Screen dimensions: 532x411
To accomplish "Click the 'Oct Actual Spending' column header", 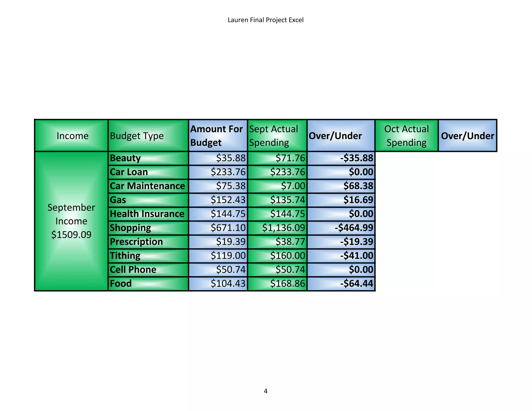I will [407, 136].
